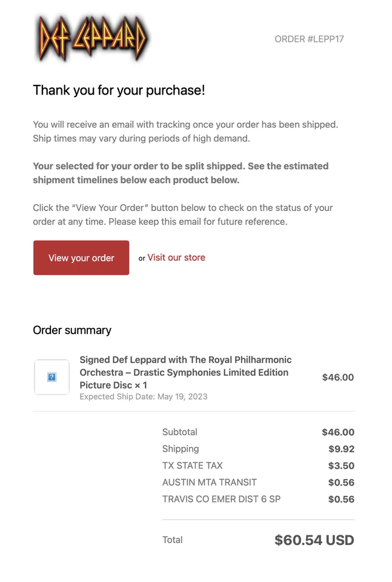Click the $60.54 USD total amount
Screen dimensions: 392x582
(314, 540)
